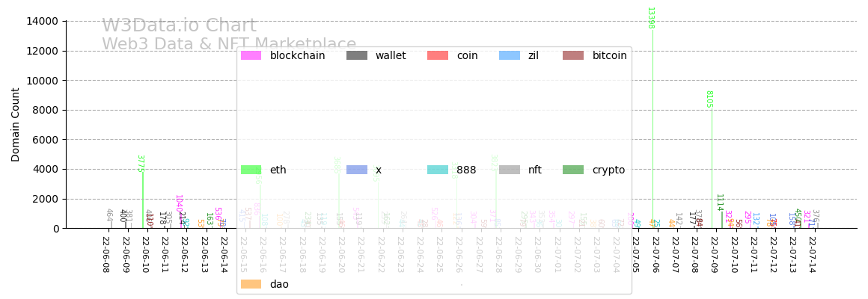
Task: Click the dao legend orange swatch
Action: pyautogui.click(x=251, y=284)
